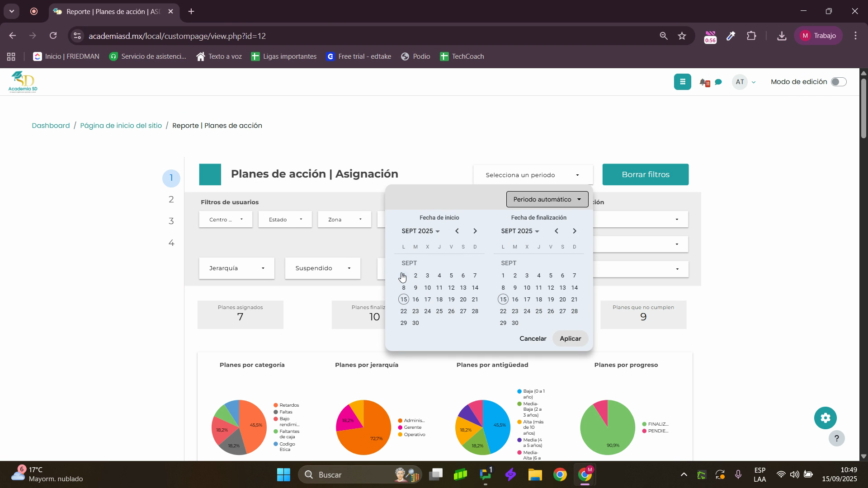
Task: Open the messages chat bubble icon
Action: coord(718,82)
